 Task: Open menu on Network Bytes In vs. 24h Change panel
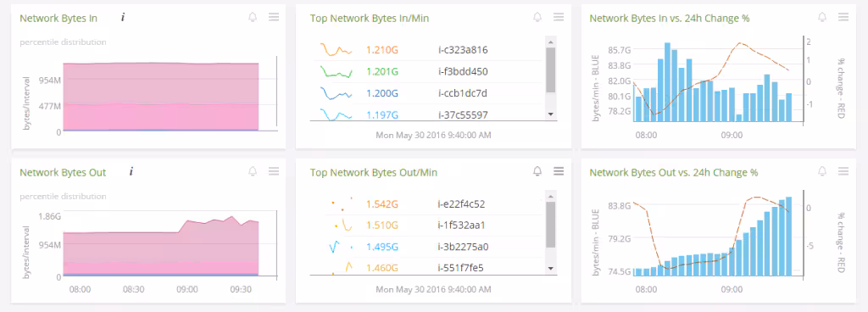tap(843, 17)
